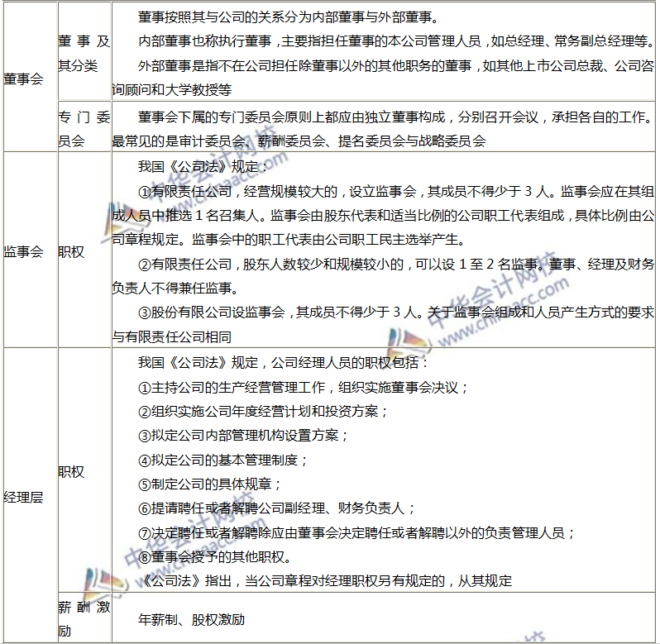This screenshot has width=660, height=644.
Task: Click the line 我国《公司法》规定,公司经理人员的职权包括
Action: coord(284,362)
